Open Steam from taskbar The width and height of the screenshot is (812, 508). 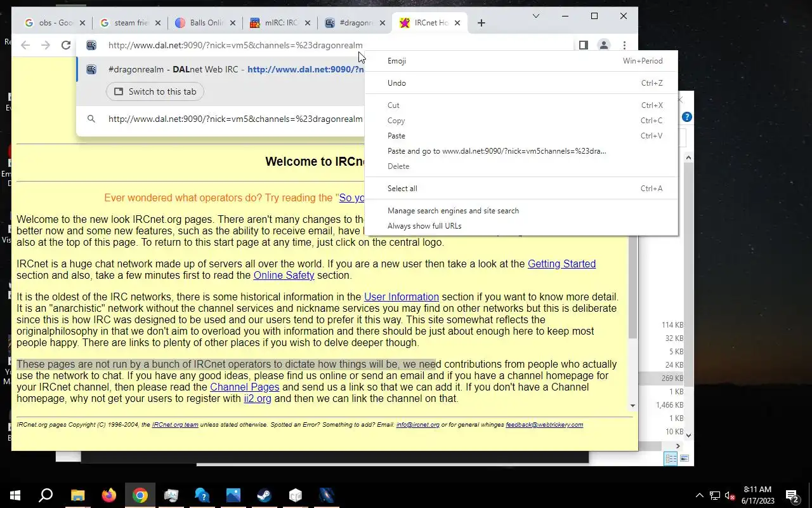264,495
